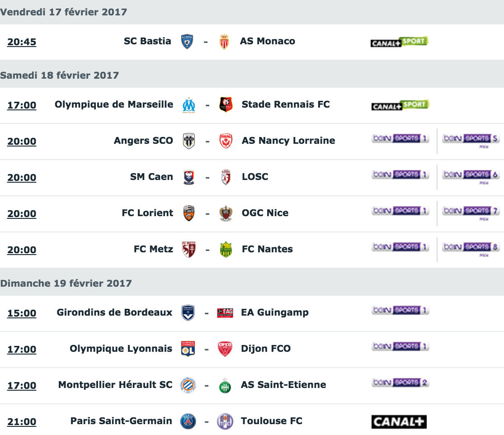Click beIN Sports 5 Max channel logo
Viewport: 504px width, 435px height.
click(471, 141)
